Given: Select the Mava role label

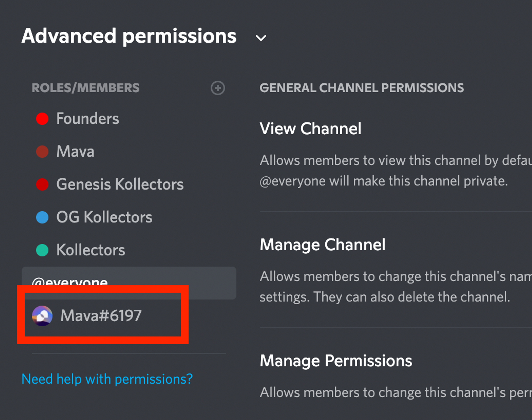Looking at the screenshot, I should pos(75,152).
